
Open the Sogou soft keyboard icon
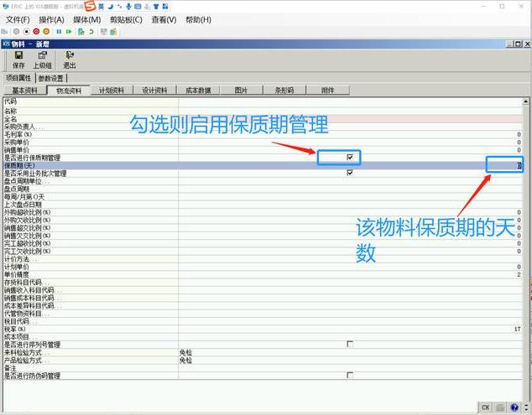138,6
